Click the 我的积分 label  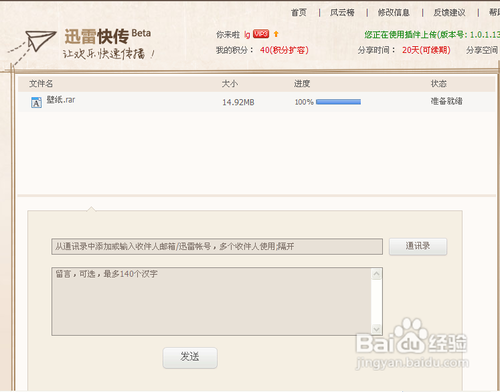tap(235, 50)
